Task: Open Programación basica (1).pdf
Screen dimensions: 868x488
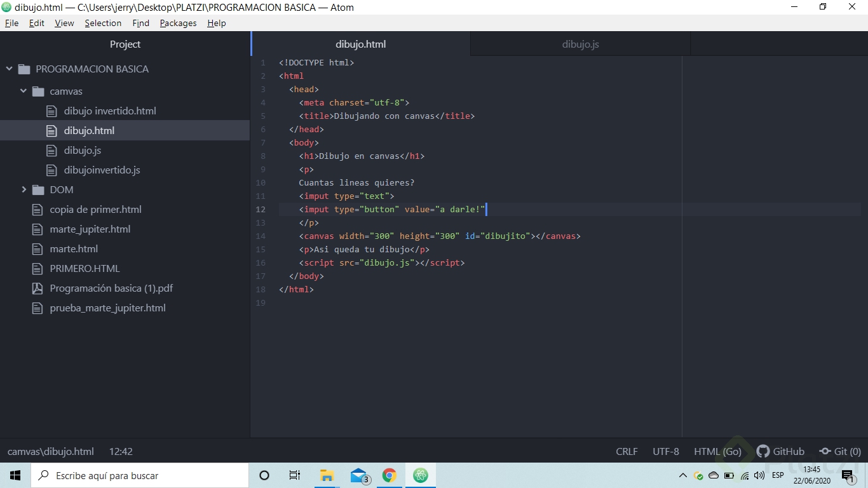Action: [111, 288]
